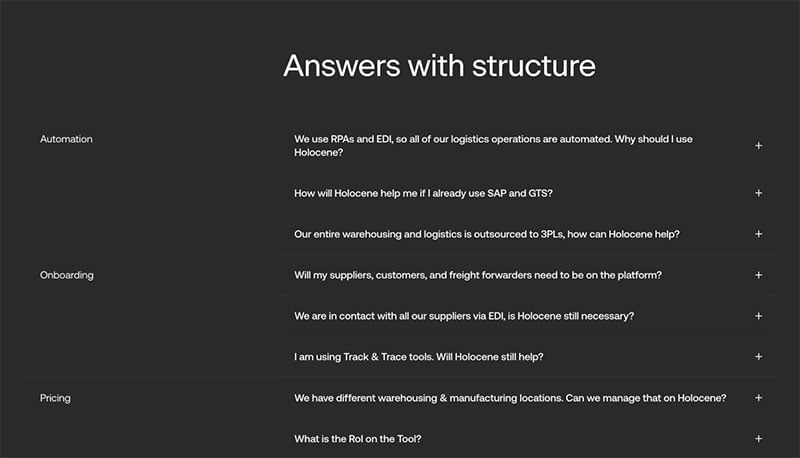Click plus icon beside RPAs and EDI question
This screenshot has height=458, width=800.
(758, 146)
